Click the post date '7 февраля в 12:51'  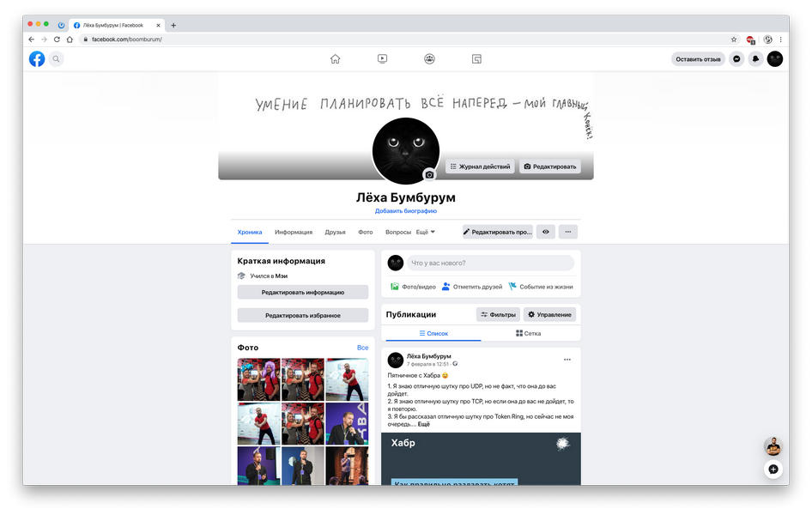point(427,364)
